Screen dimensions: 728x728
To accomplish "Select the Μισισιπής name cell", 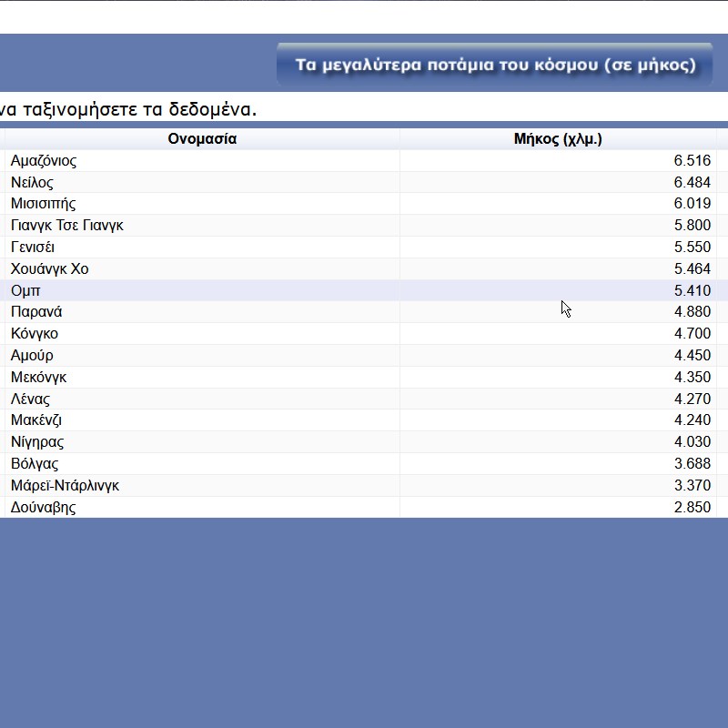I will (202, 203).
